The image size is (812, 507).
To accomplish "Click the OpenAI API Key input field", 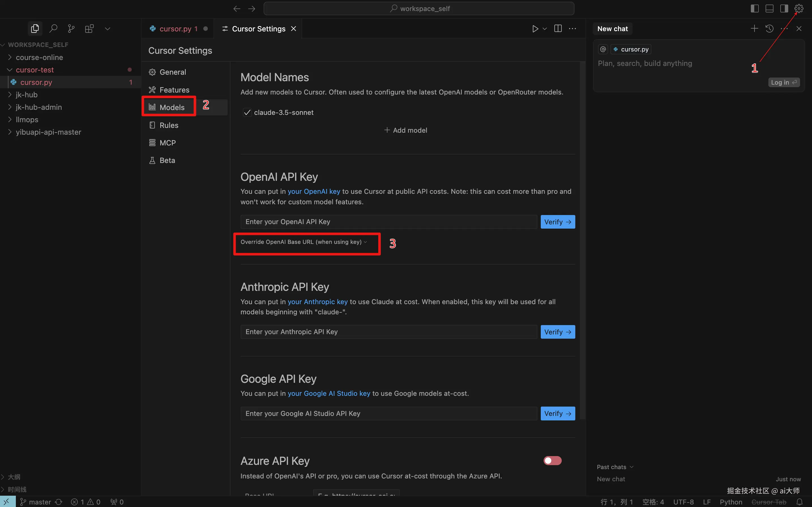I will 388,222.
